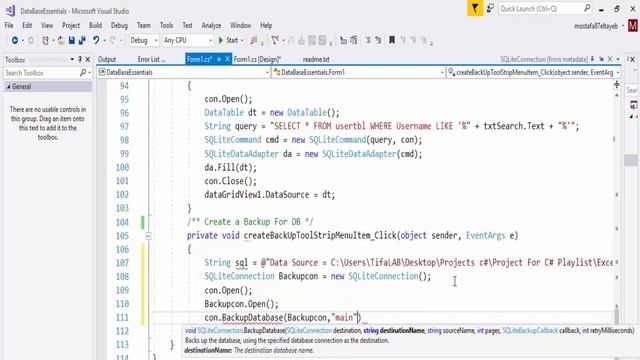Open the Undo history dropdown arrow
The width and height of the screenshot is (640, 360).
(104, 40)
